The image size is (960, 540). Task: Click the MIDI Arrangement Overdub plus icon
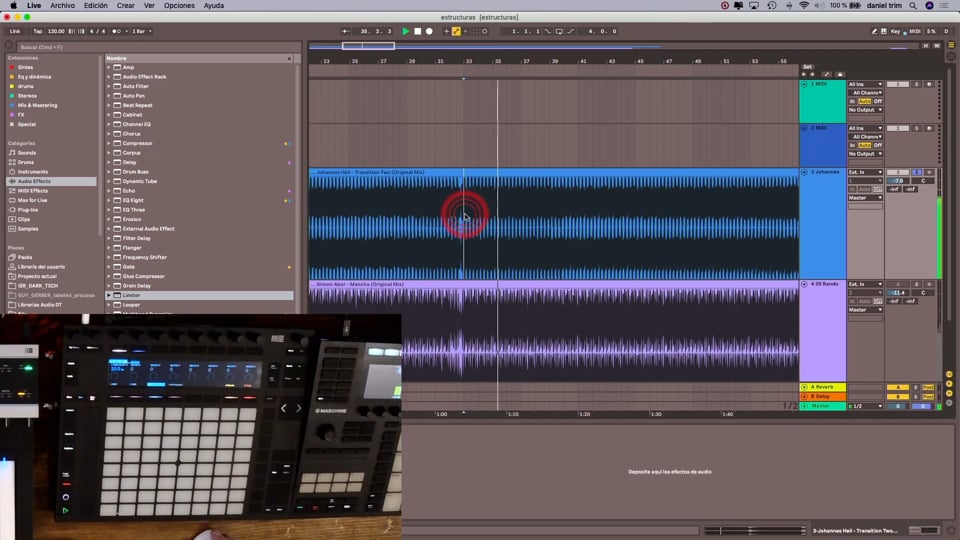point(446,31)
